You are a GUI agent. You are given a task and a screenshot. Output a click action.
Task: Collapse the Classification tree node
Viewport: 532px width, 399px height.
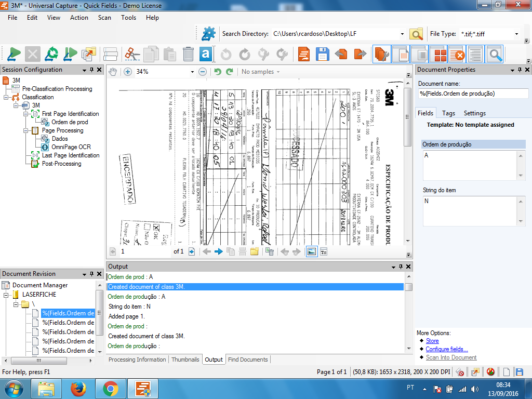pos(6,97)
